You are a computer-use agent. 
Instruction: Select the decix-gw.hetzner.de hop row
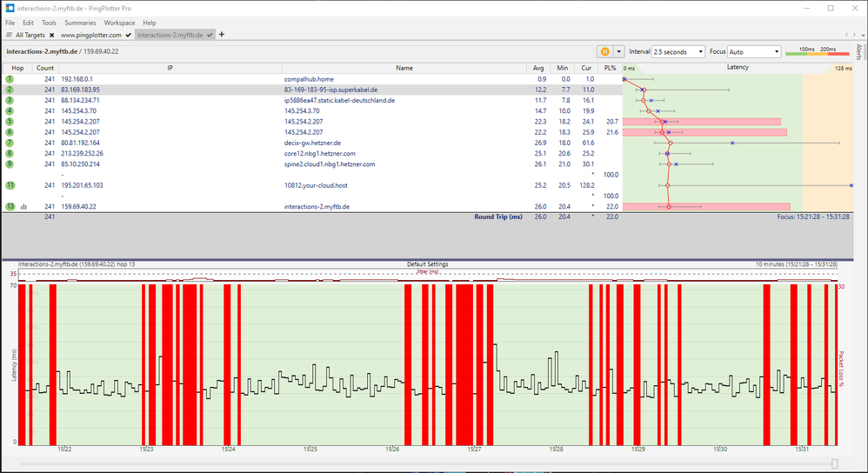tap(312, 143)
